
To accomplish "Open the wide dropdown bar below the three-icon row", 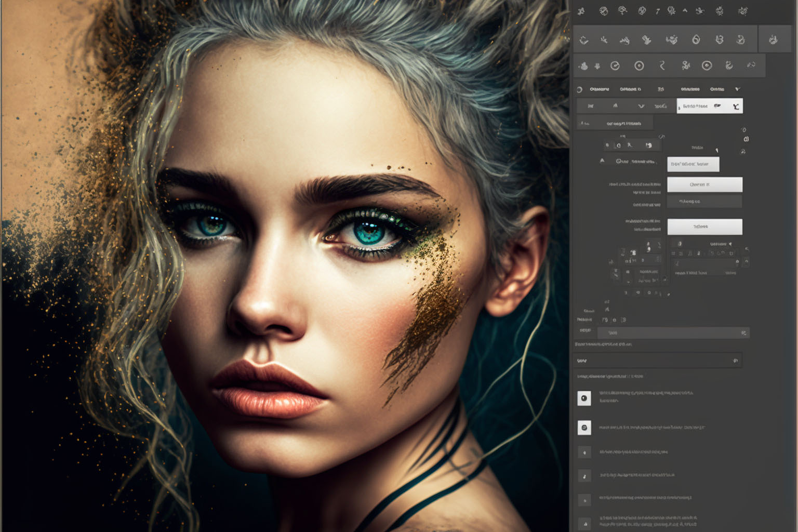I will click(x=673, y=332).
